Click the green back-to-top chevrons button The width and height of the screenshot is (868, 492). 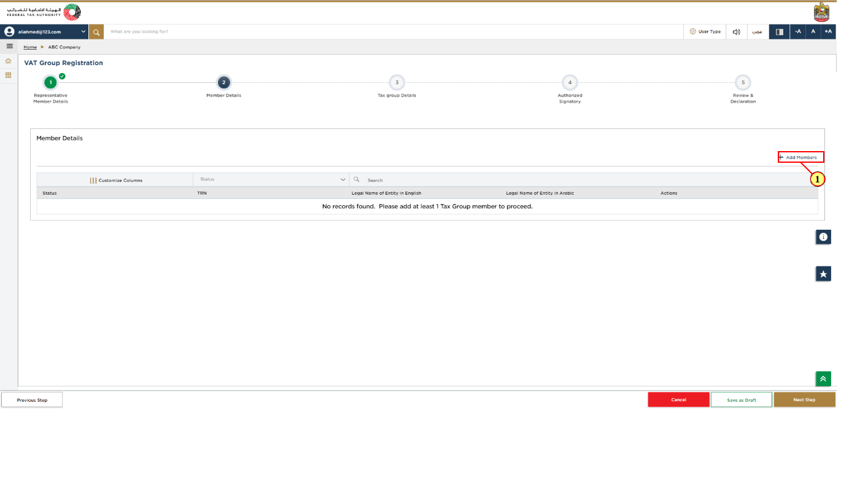click(823, 379)
